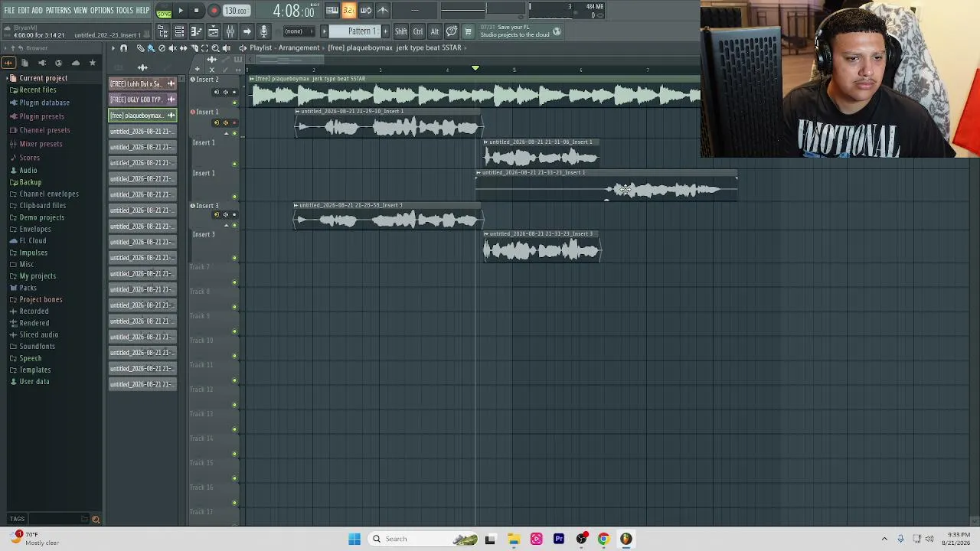Image resolution: width=980 pixels, height=551 pixels.
Task: Expand the User data folder
Action: click(x=34, y=382)
